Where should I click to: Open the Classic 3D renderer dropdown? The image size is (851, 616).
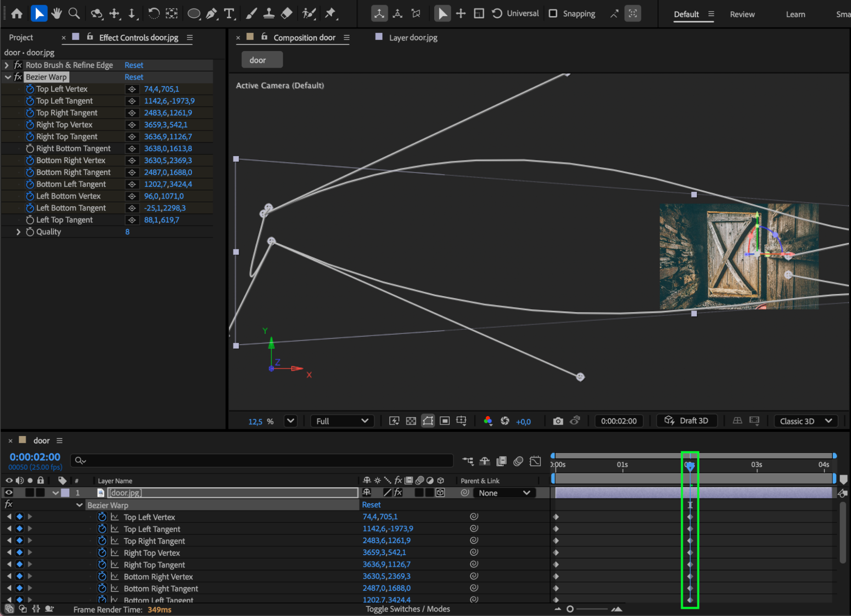(805, 421)
